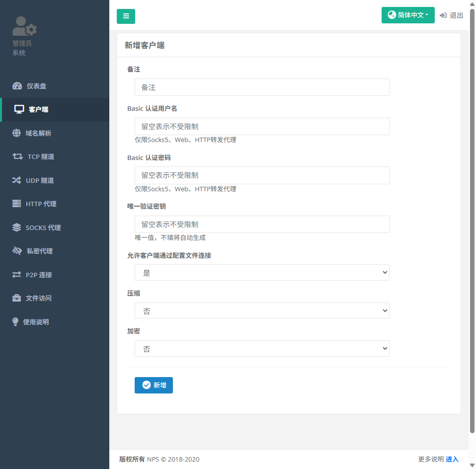Image resolution: width=476 pixels, height=469 pixels.
Task: Open the TCP 隧道 section
Action: 55,156
